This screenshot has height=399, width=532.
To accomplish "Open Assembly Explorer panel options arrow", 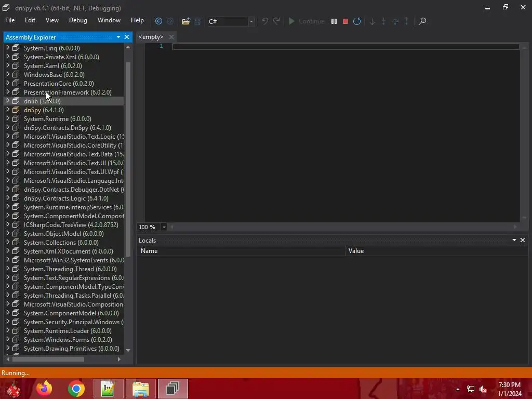I will (118, 37).
